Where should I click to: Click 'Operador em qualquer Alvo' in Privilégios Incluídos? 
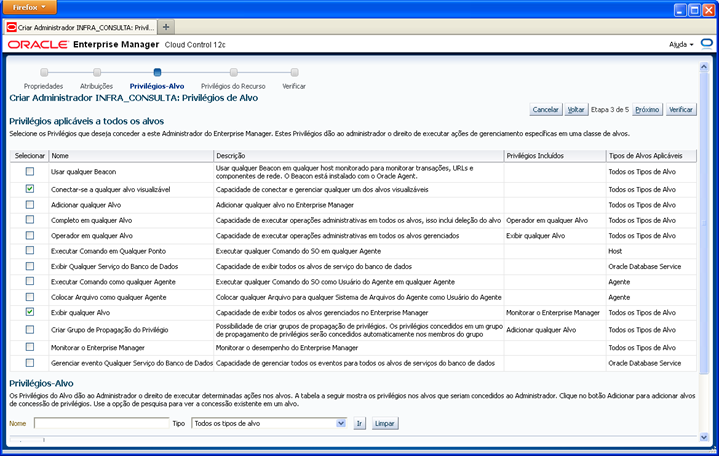(547, 220)
